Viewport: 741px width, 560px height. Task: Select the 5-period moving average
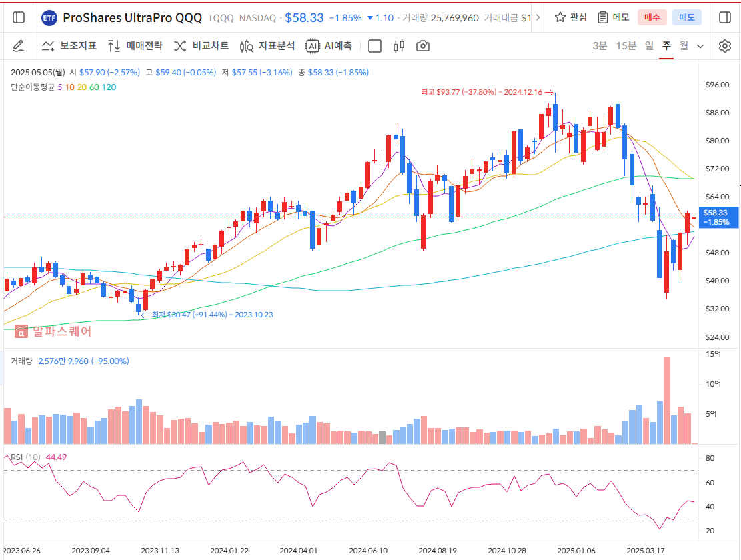click(x=60, y=87)
